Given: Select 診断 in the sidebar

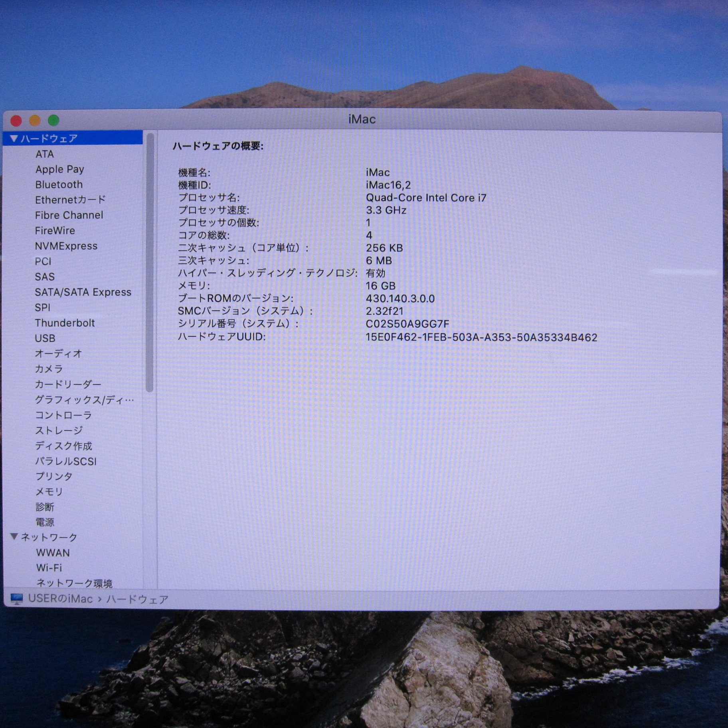Looking at the screenshot, I should (45, 507).
